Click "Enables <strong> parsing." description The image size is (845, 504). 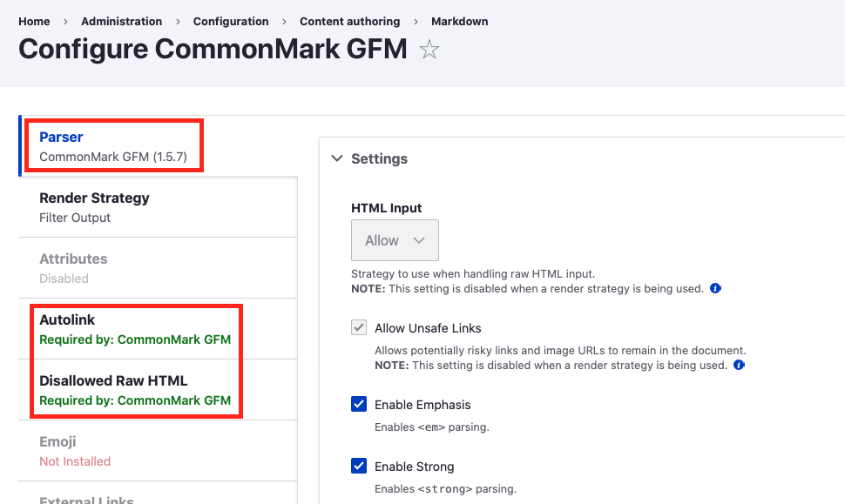click(446, 489)
